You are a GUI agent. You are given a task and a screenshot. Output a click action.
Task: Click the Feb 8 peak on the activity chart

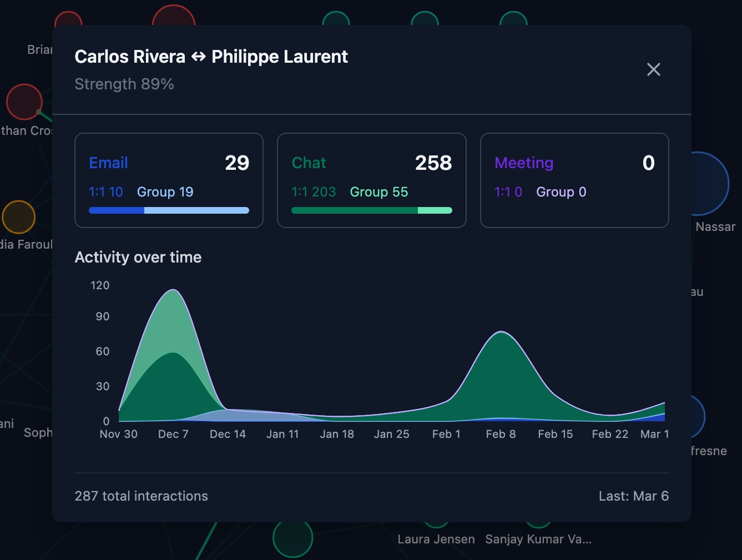[x=501, y=332]
